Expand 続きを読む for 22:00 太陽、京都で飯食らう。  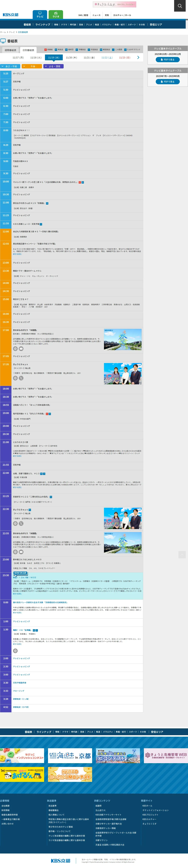click(17, 487)
